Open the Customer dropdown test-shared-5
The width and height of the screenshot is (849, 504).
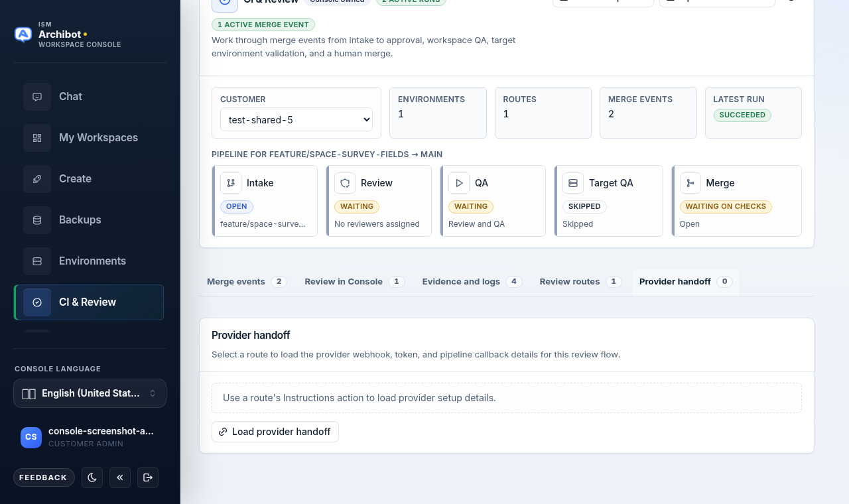click(296, 120)
